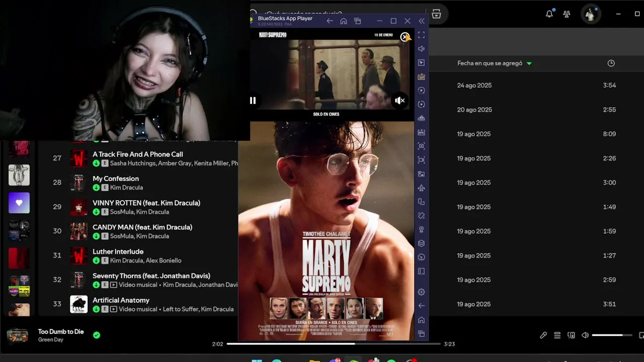Click the location pin icon in BlueStacks sidebar

point(422,229)
